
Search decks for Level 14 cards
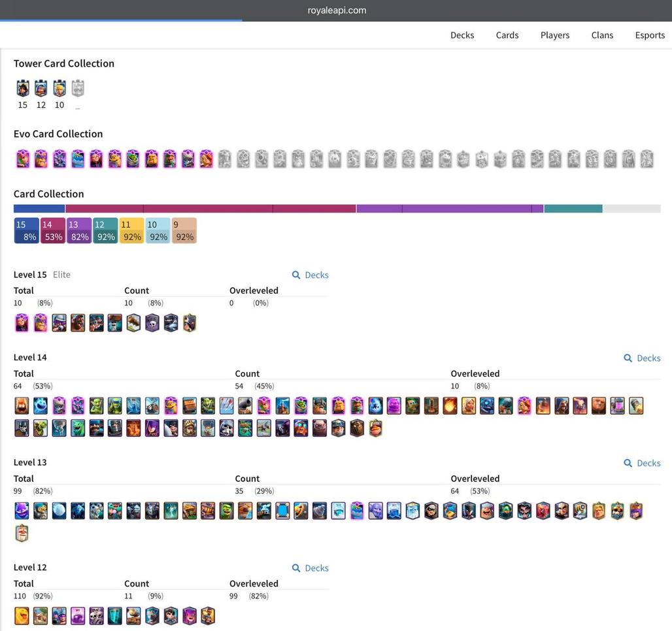click(x=642, y=358)
